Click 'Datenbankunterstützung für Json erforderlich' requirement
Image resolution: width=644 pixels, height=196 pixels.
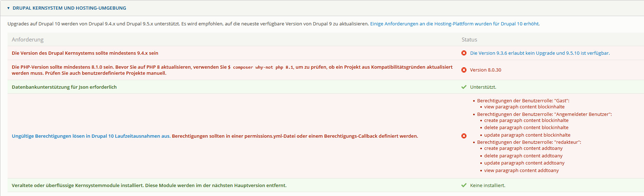coord(64,87)
